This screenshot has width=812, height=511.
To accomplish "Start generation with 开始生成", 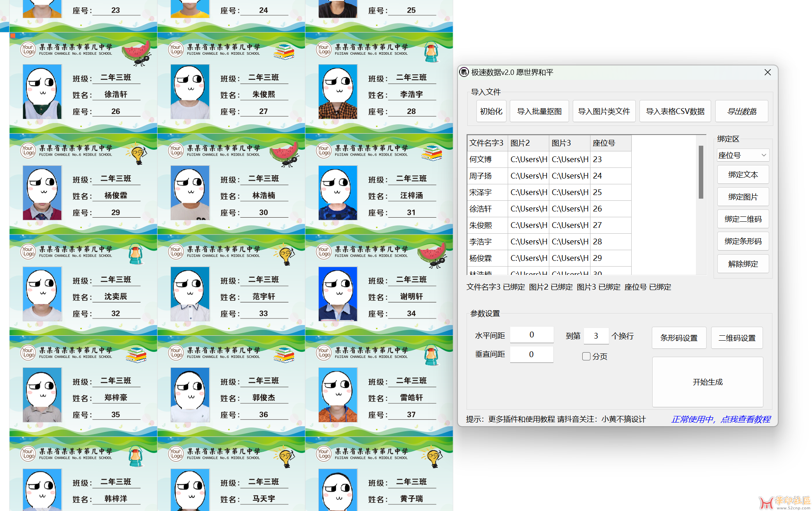I will pos(707,382).
